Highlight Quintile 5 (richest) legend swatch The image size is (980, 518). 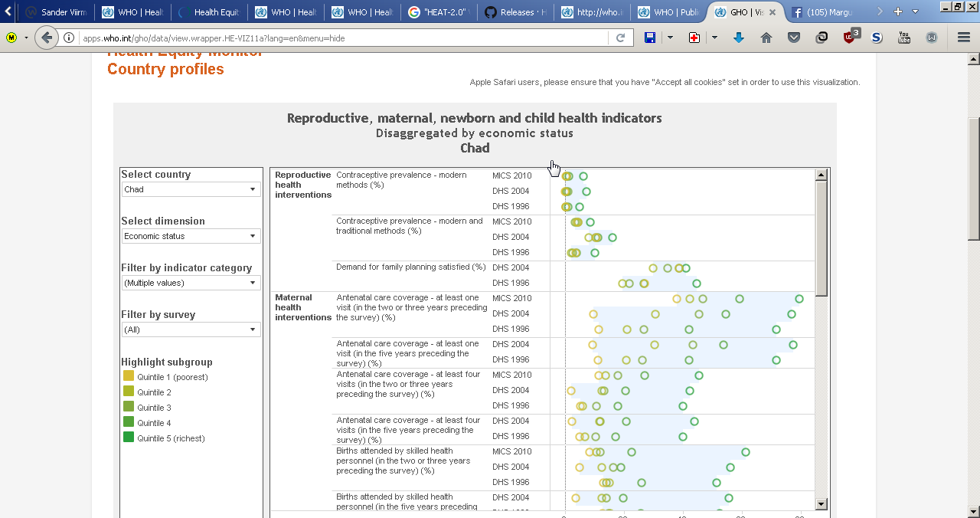129,438
